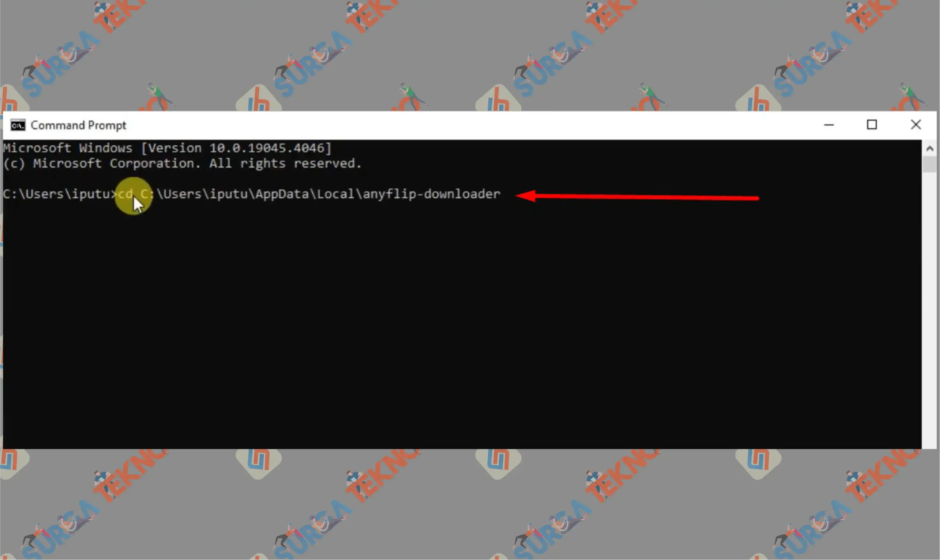Select the cd command text input area
Viewport: 940px width, 560px height.
click(x=309, y=194)
